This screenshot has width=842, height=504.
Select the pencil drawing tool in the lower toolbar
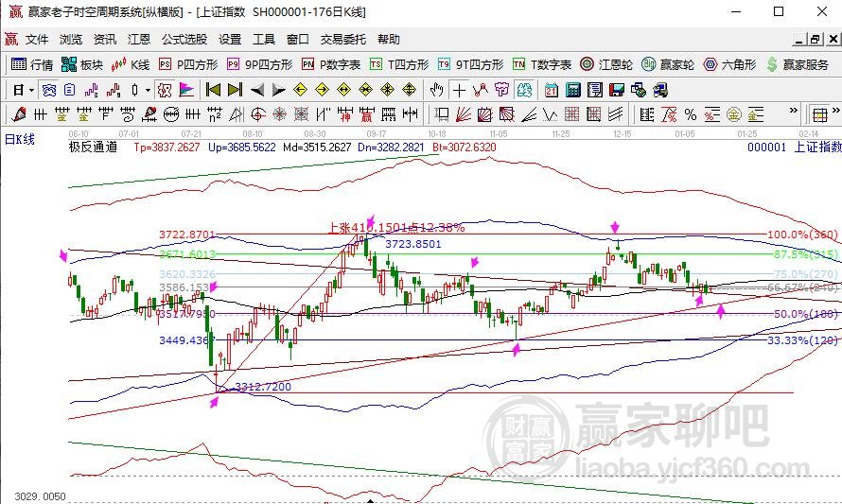(18, 114)
